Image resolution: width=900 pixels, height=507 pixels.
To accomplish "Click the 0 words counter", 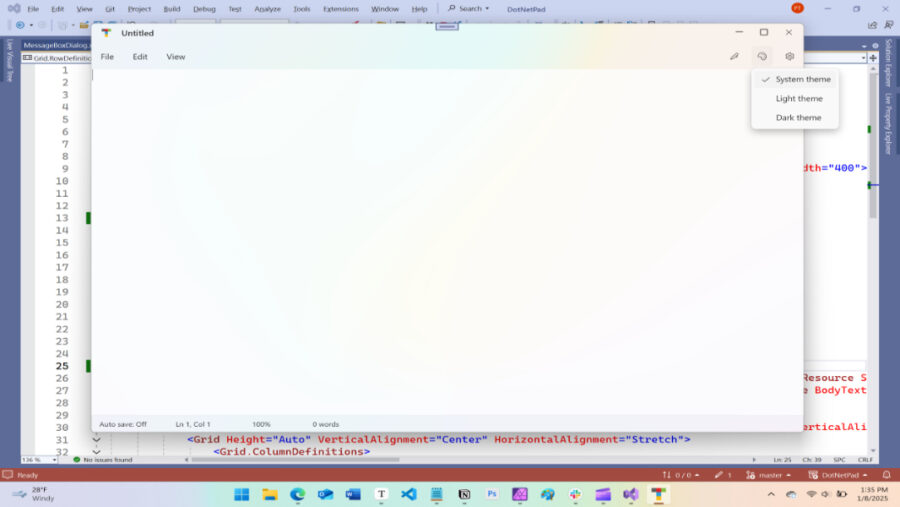I will [325, 424].
